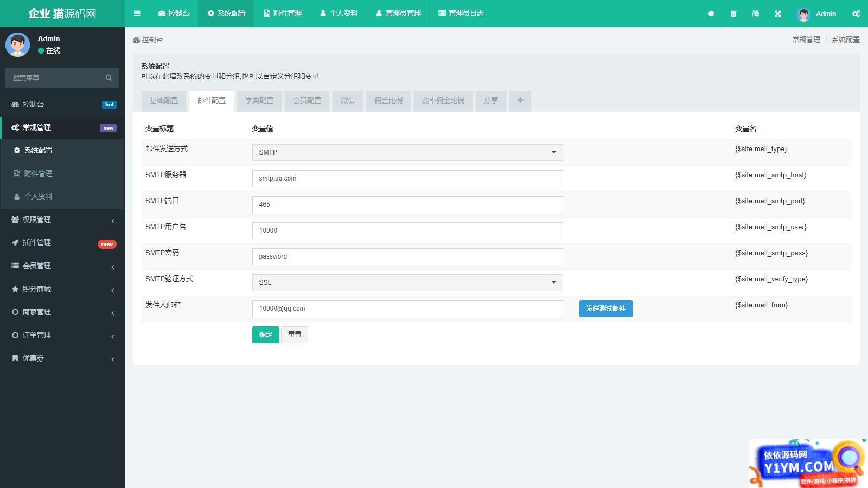Click 发送测试邮件 button
Image resolution: width=868 pixels, height=488 pixels.
click(605, 309)
